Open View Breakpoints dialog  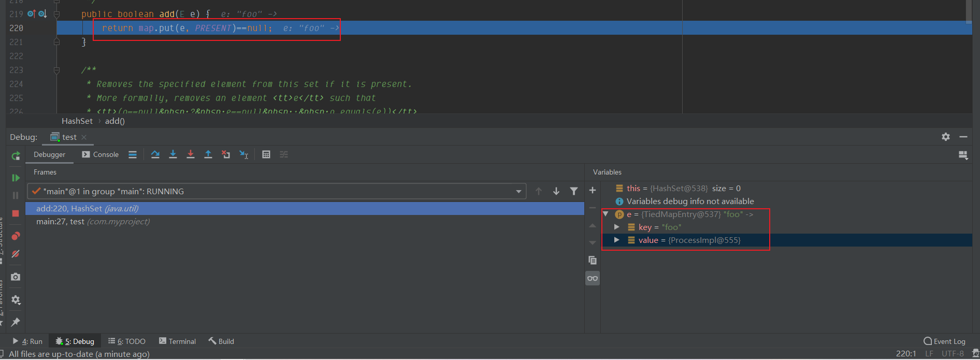coord(16,236)
